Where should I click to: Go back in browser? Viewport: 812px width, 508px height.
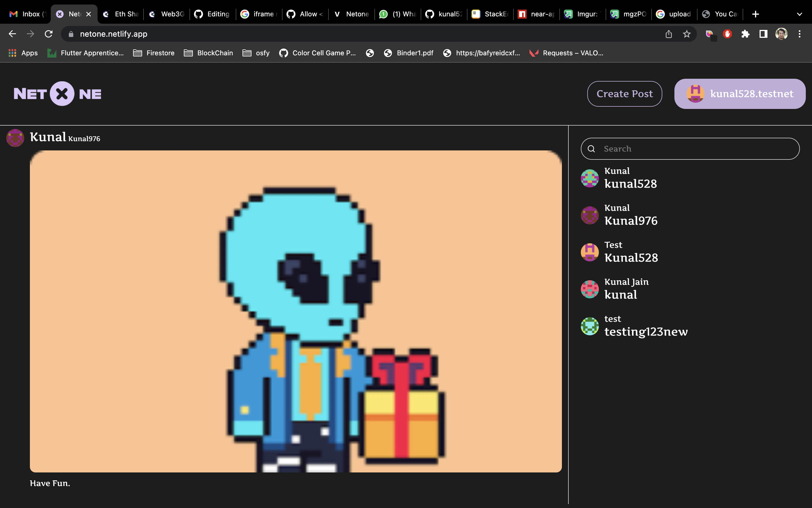(x=12, y=34)
